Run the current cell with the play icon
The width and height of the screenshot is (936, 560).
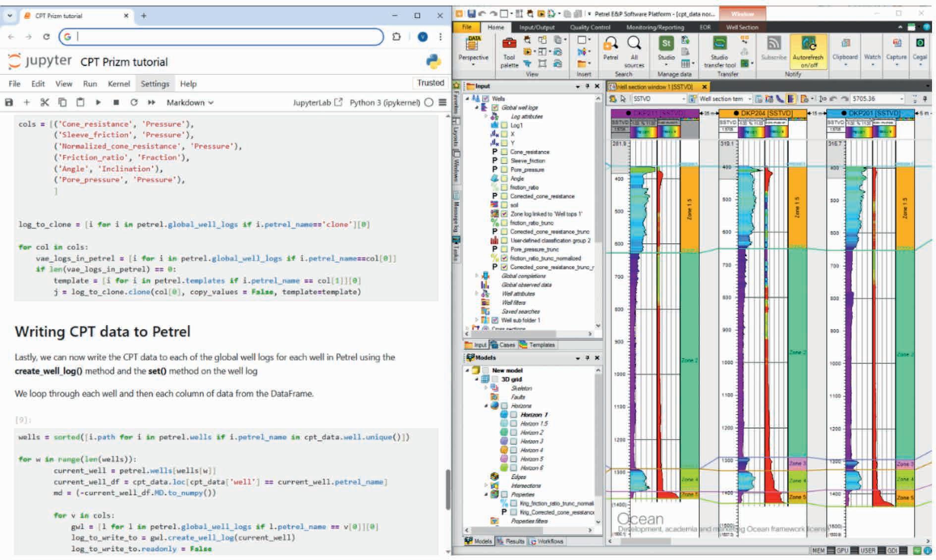pyautogui.click(x=98, y=103)
